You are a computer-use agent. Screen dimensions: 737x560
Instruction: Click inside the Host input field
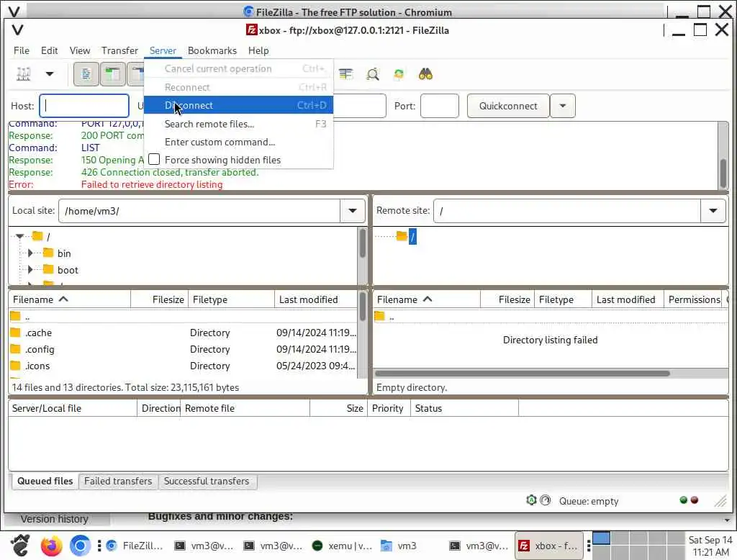84,106
